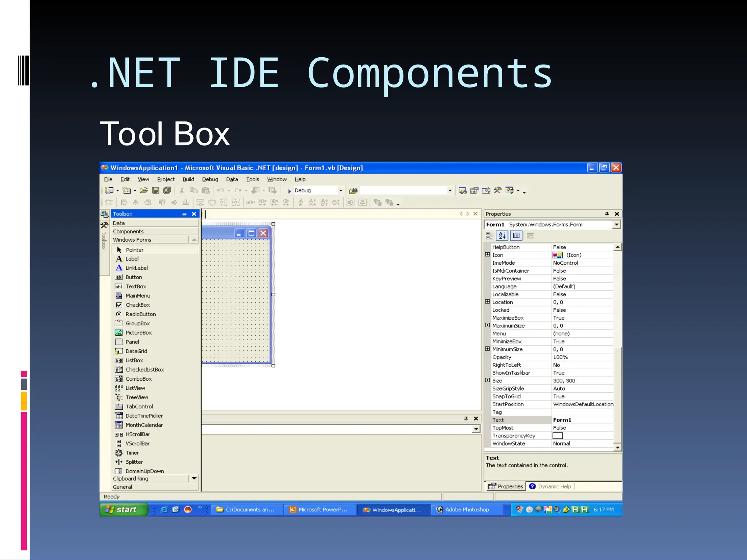Toggle auto-hide pin on the bottom output pane
Image resolution: width=747 pixels, height=560 pixels.
coord(466,419)
